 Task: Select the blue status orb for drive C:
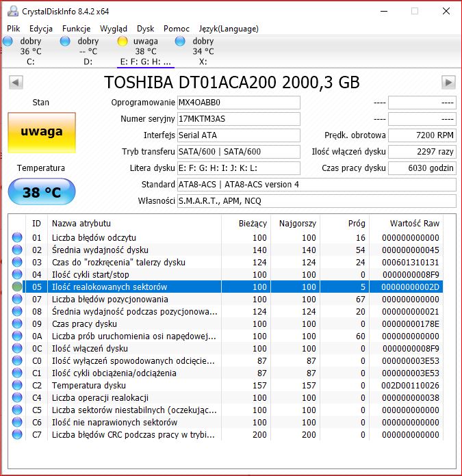pos(8,41)
